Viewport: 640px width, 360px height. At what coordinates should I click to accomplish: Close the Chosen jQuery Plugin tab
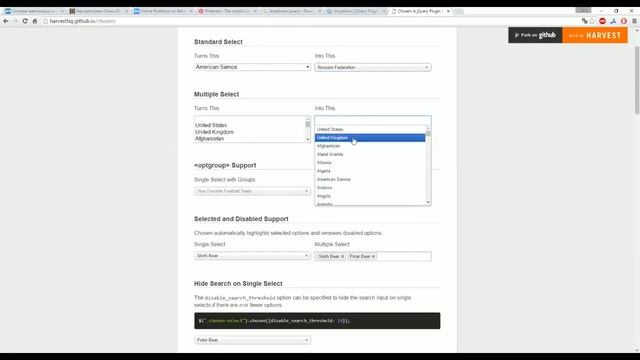(448, 11)
